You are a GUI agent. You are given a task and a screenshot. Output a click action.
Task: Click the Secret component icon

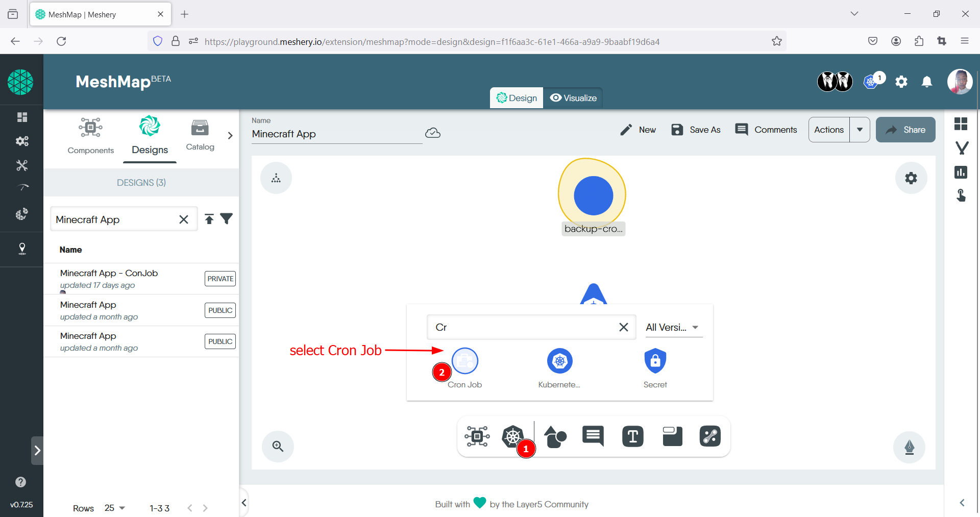point(655,361)
